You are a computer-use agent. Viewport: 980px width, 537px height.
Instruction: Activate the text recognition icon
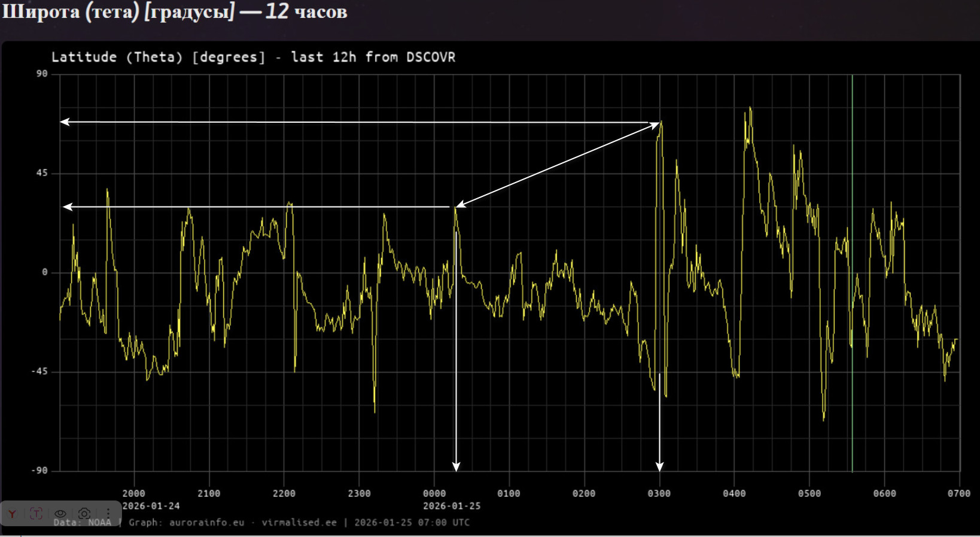point(36,514)
